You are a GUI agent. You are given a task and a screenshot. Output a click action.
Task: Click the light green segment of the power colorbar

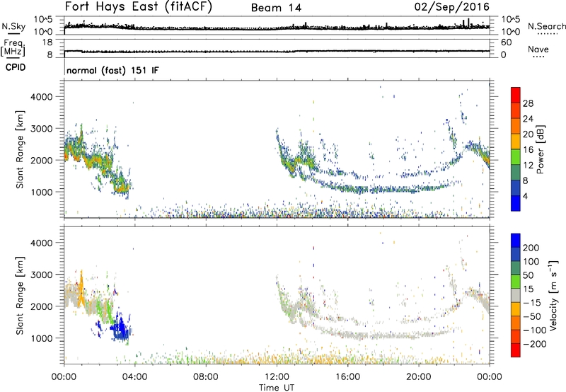(516, 157)
